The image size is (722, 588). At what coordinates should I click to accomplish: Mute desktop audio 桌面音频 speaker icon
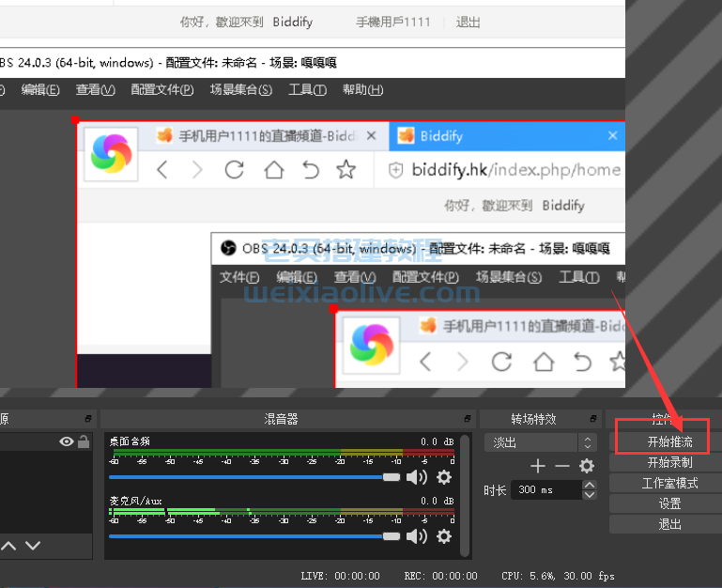[417, 477]
